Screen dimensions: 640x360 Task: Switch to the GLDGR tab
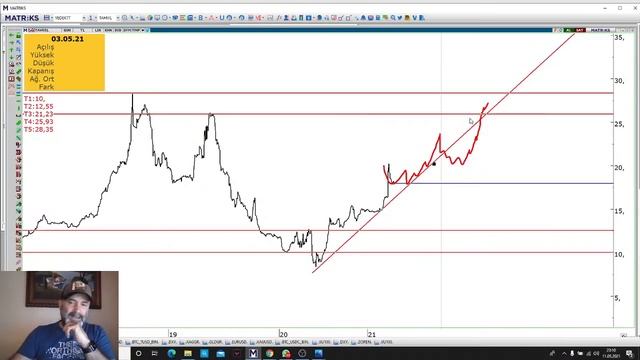pos(213,342)
